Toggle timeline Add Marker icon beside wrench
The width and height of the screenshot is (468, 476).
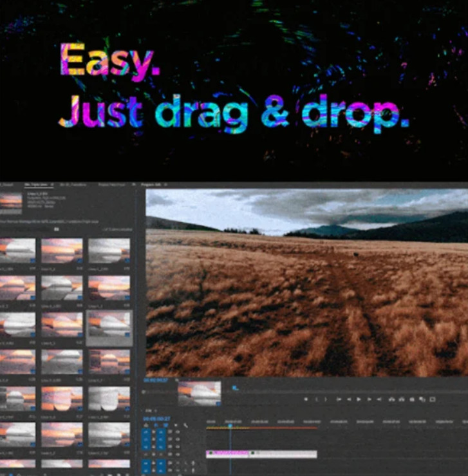point(176,426)
